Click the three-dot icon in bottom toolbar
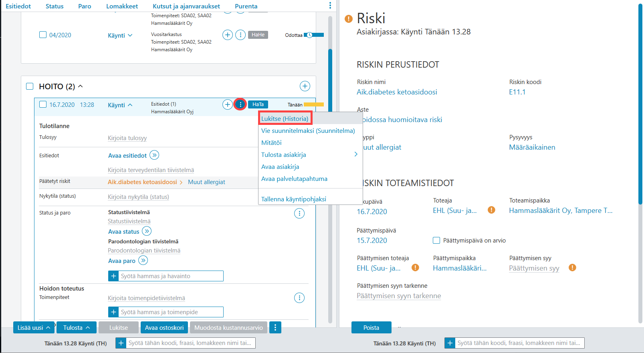This screenshot has width=644, height=353. [x=275, y=327]
